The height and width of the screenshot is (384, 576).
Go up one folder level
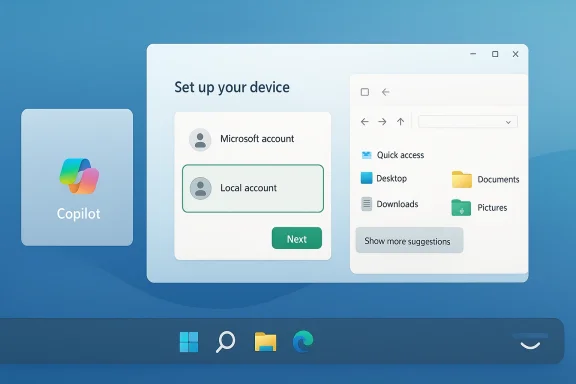pyautogui.click(x=400, y=122)
